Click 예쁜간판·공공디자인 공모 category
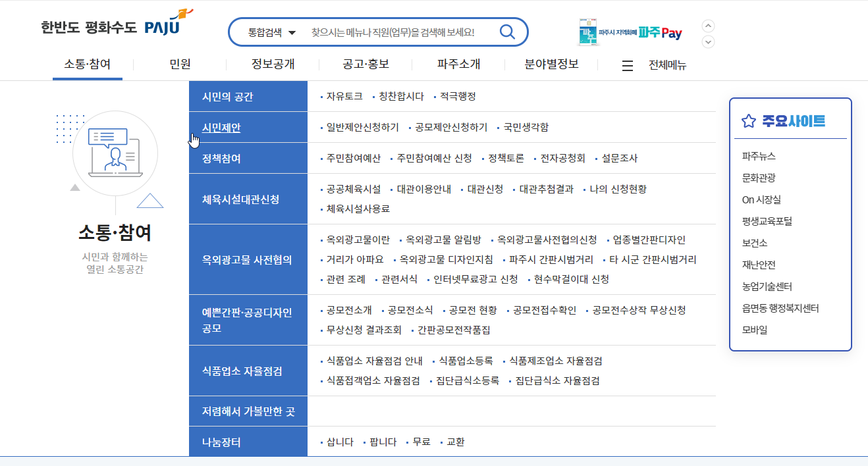This screenshot has width=868, height=466. (x=248, y=320)
